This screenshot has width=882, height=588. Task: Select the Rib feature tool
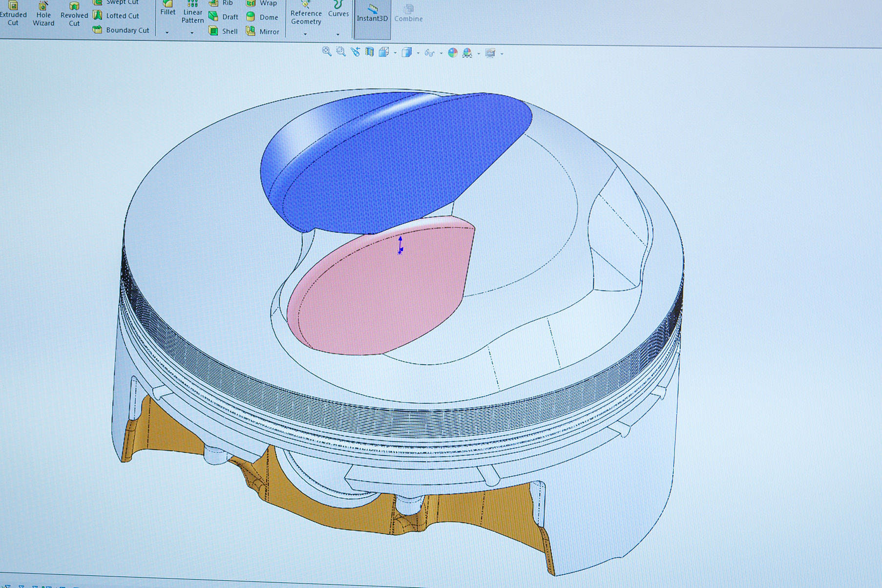point(221,3)
